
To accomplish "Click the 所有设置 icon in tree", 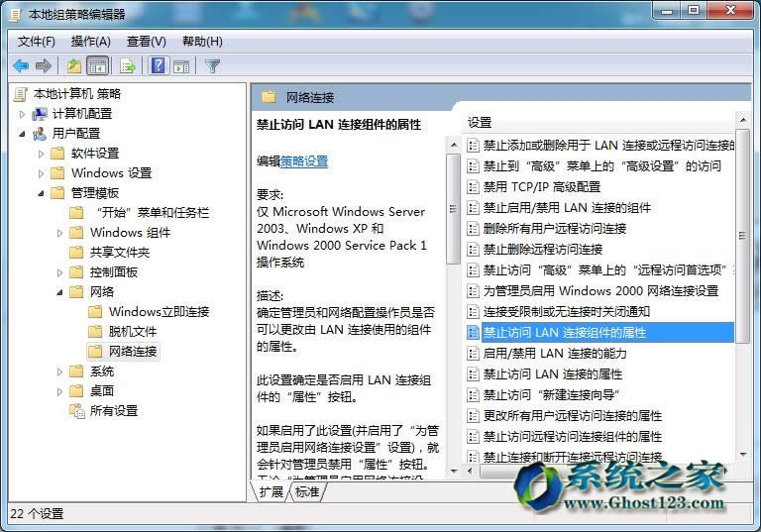I will click(x=76, y=411).
